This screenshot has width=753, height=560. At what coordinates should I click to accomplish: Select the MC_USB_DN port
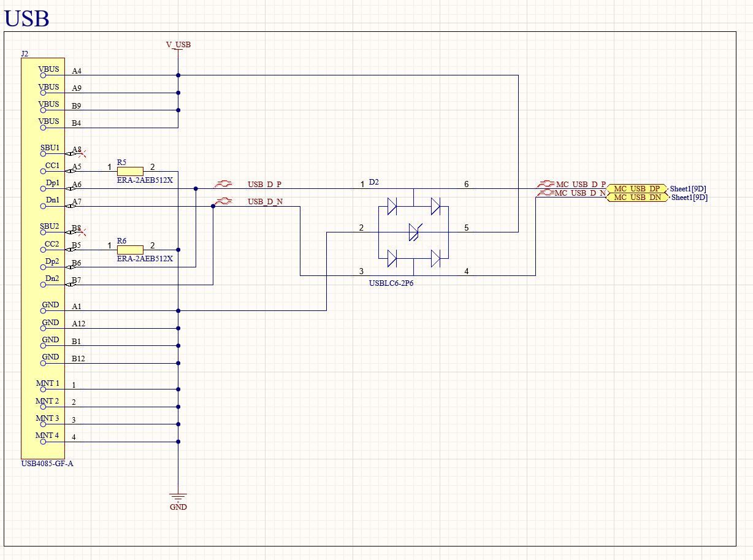pos(638,198)
